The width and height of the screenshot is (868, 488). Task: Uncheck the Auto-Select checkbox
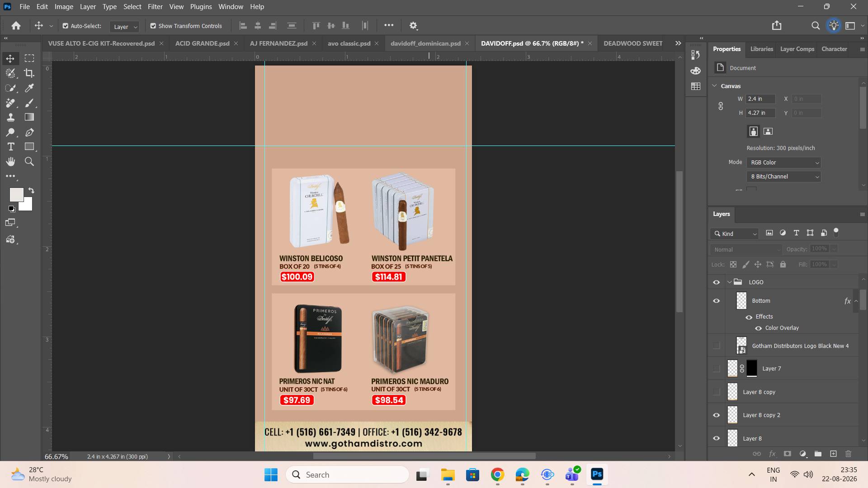tap(66, 26)
